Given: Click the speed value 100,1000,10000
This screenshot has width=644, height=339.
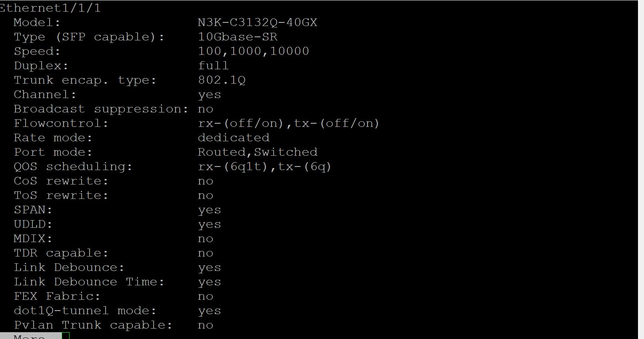Looking at the screenshot, I should (254, 51).
